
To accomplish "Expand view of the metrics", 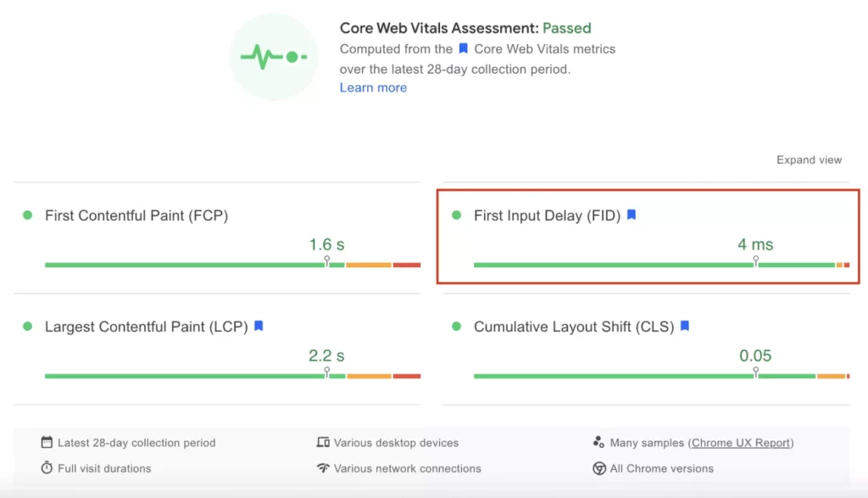I will (809, 159).
